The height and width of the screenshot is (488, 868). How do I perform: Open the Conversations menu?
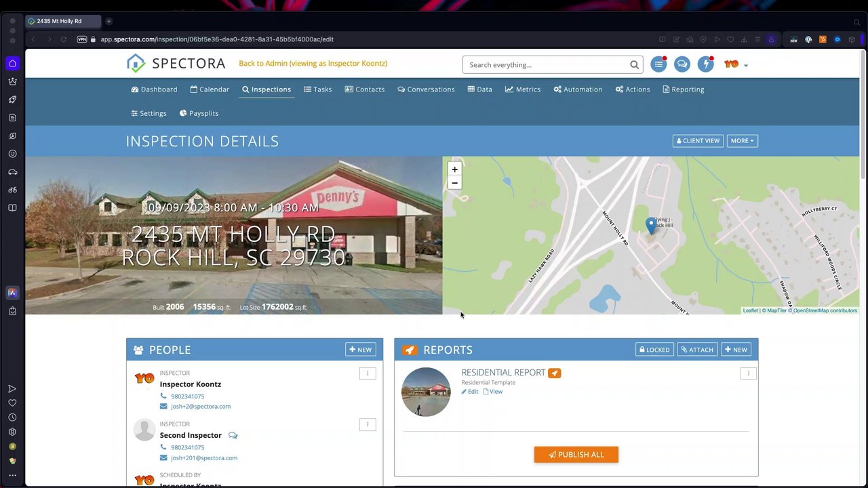[x=426, y=89]
